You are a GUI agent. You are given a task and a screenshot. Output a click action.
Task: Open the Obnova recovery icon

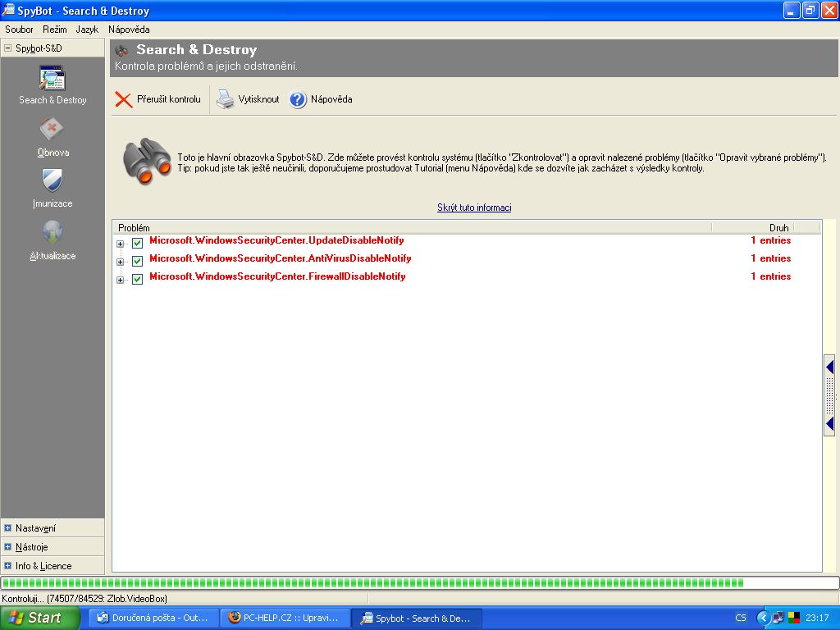pyautogui.click(x=52, y=130)
